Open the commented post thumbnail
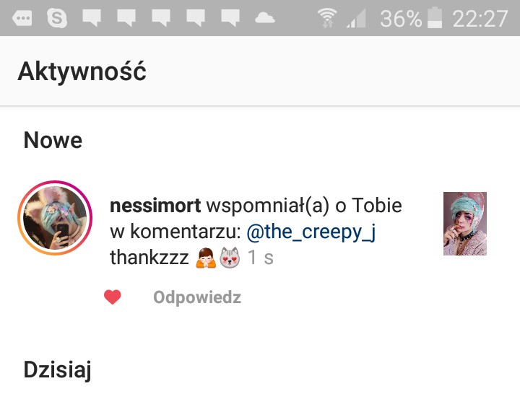Screen dimensions: 520x420 [x=465, y=224]
